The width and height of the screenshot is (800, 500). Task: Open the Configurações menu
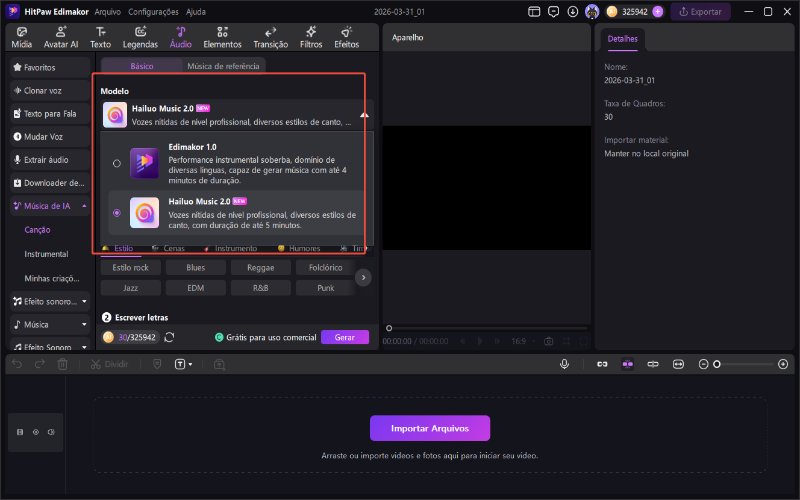coord(153,12)
